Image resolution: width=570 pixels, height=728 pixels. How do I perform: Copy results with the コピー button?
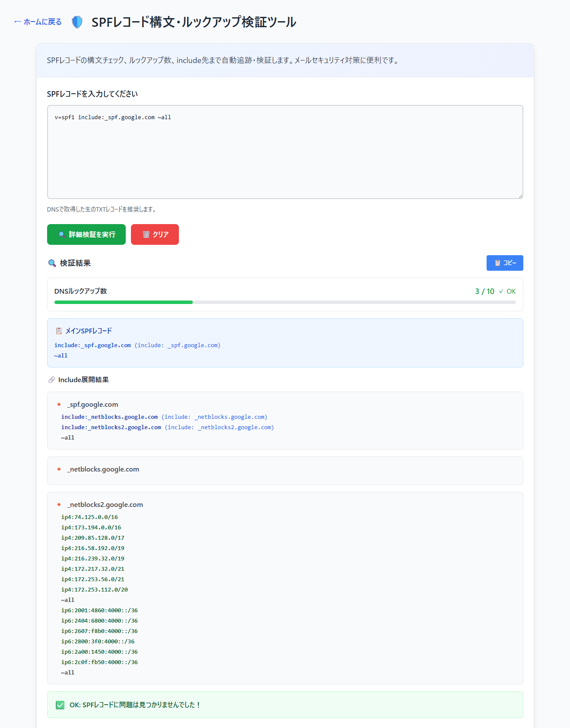[505, 263]
